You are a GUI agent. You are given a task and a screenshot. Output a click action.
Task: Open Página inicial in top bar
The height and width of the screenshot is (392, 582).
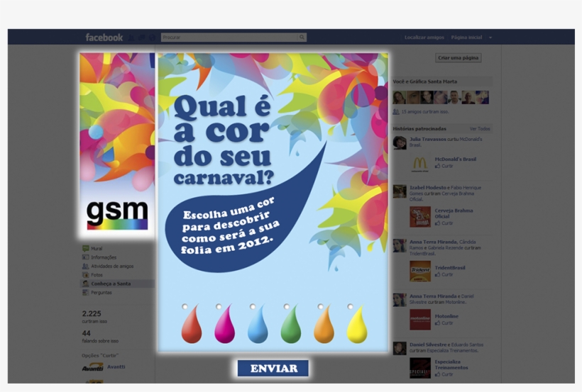466,38
